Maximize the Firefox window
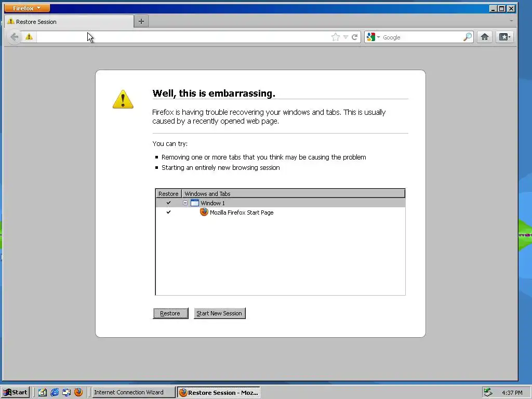 pyautogui.click(x=502, y=8)
